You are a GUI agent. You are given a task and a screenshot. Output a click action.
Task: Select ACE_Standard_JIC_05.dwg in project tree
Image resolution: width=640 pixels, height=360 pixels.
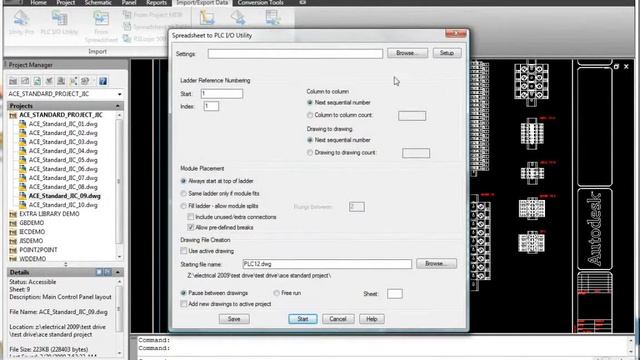[x=63, y=160]
